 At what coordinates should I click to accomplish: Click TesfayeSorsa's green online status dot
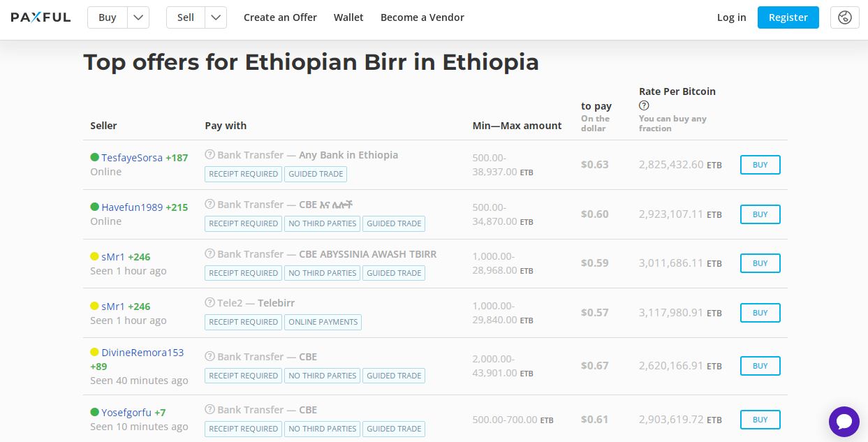[94, 157]
